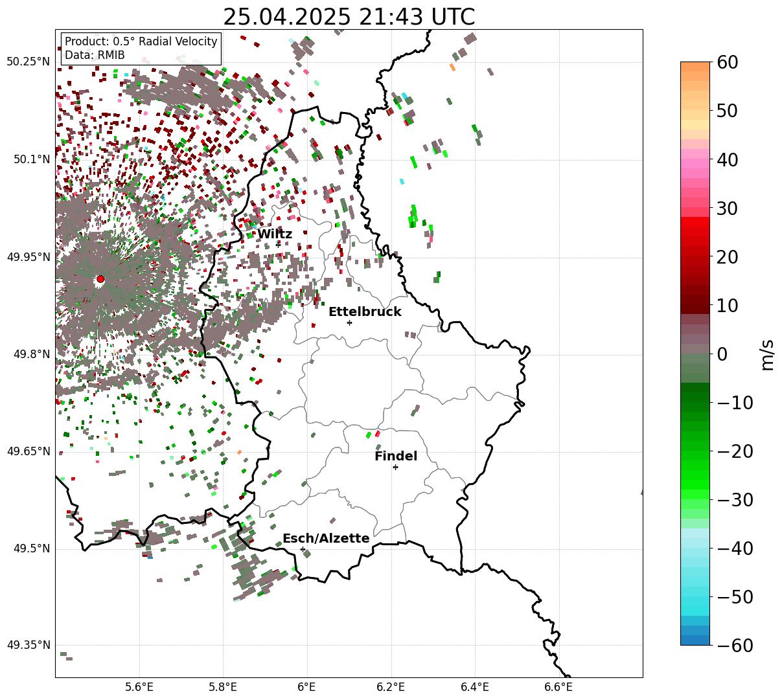Click the Findel location cross marker

(395, 467)
